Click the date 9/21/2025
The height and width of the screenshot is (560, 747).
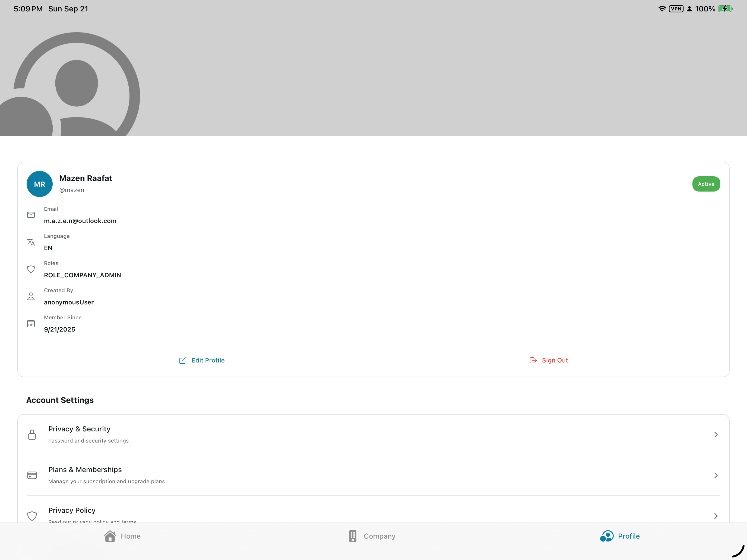pos(59,329)
